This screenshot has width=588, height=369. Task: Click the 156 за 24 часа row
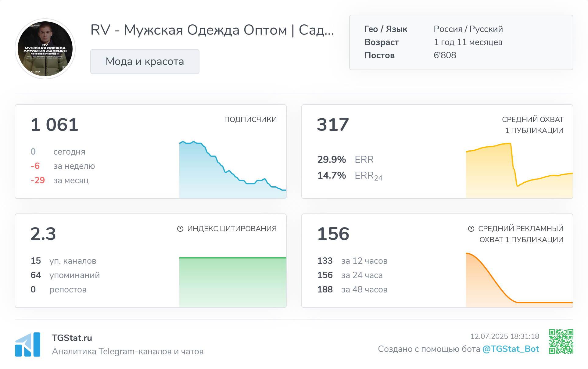(350, 275)
